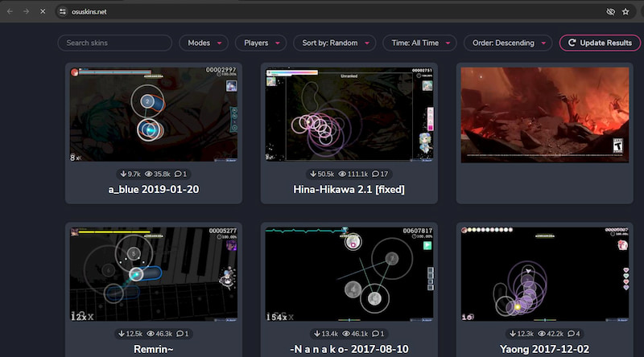Click the Update Results button
The height and width of the screenshot is (357, 644).
pos(600,43)
